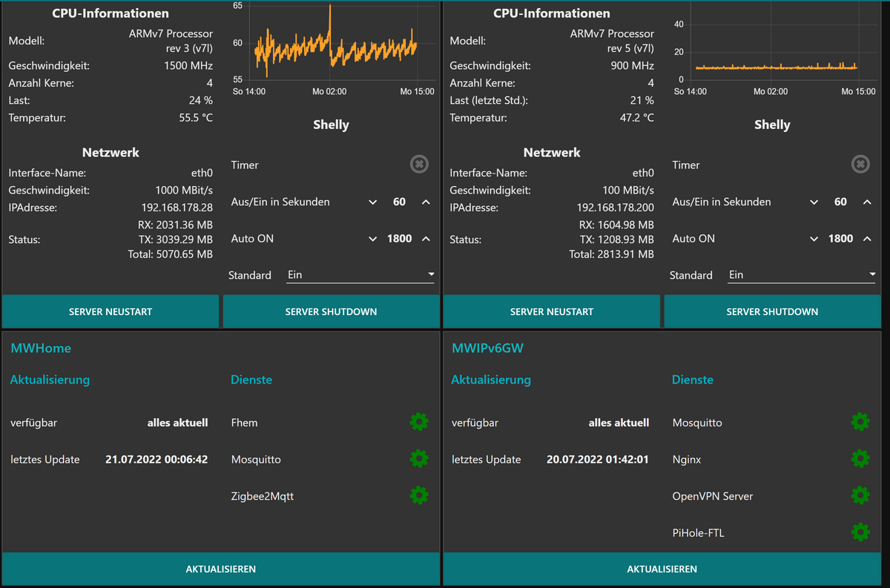Open Nginx service gear icon
The height and width of the screenshot is (588, 890).
point(860,459)
